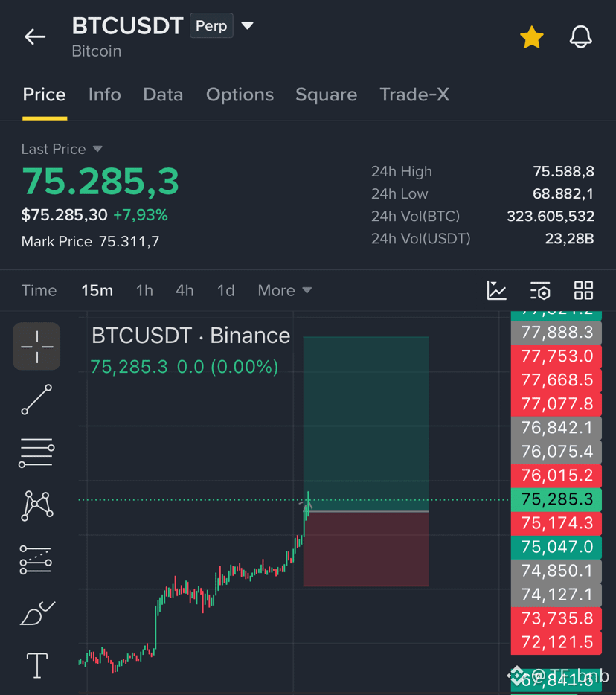This screenshot has height=695, width=616.
Task: Click the 24h Vol(BTC) value 323.605,532
Action: pyautogui.click(x=551, y=217)
